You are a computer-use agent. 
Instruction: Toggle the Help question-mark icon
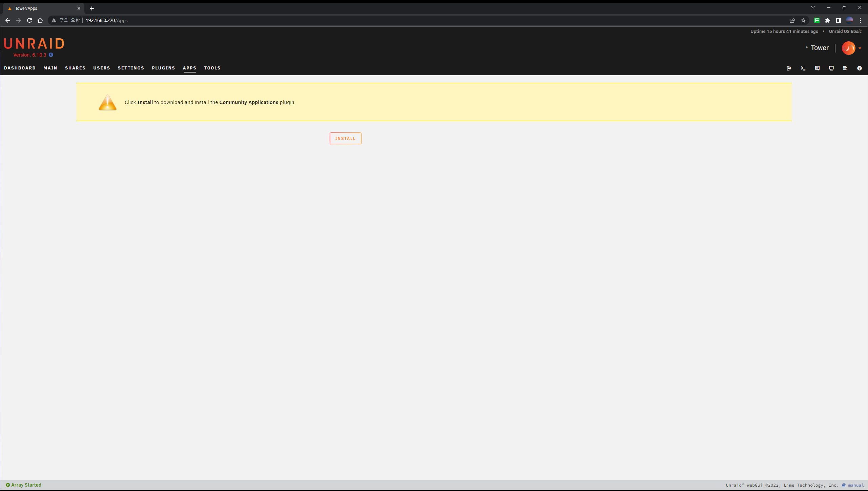click(x=859, y=68)
